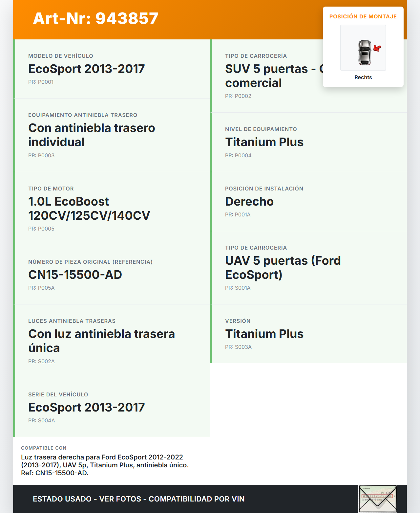Click the PR: S003A code
The width and height of the screenshot is (420, 513).
point(238,347)
